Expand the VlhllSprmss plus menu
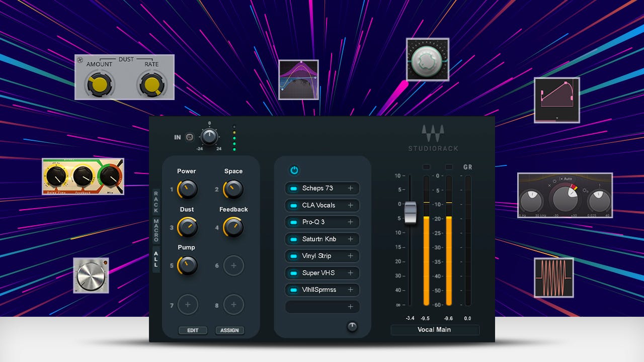The image size is (644, 362). click(351, 290)
